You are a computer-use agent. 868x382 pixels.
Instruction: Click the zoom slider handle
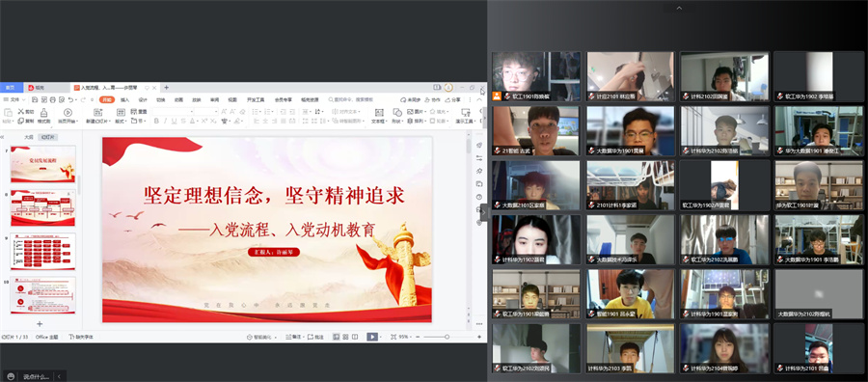[x=447, y=337]
